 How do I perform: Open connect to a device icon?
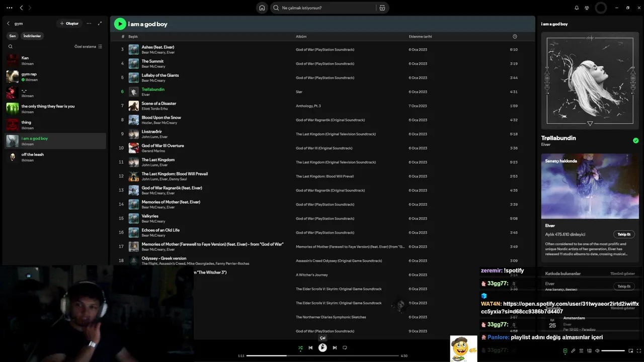coord(589,351)
